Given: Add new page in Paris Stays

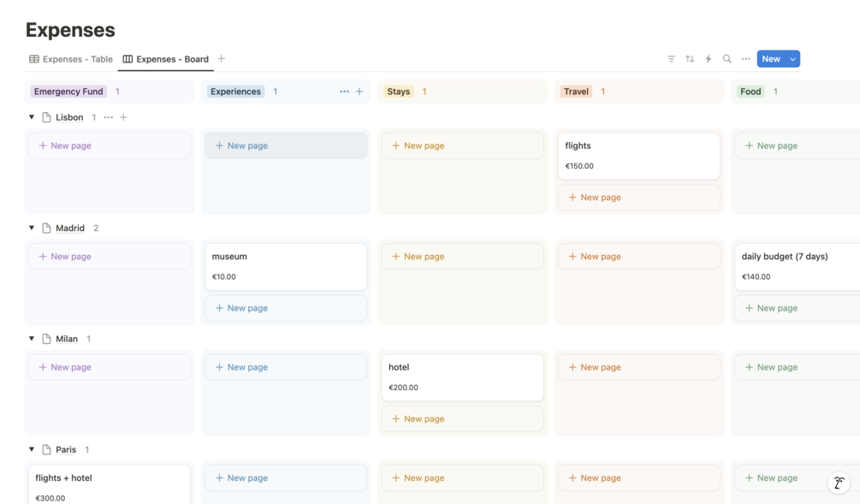Looking at the screenshot, I should tap(462, 478).
